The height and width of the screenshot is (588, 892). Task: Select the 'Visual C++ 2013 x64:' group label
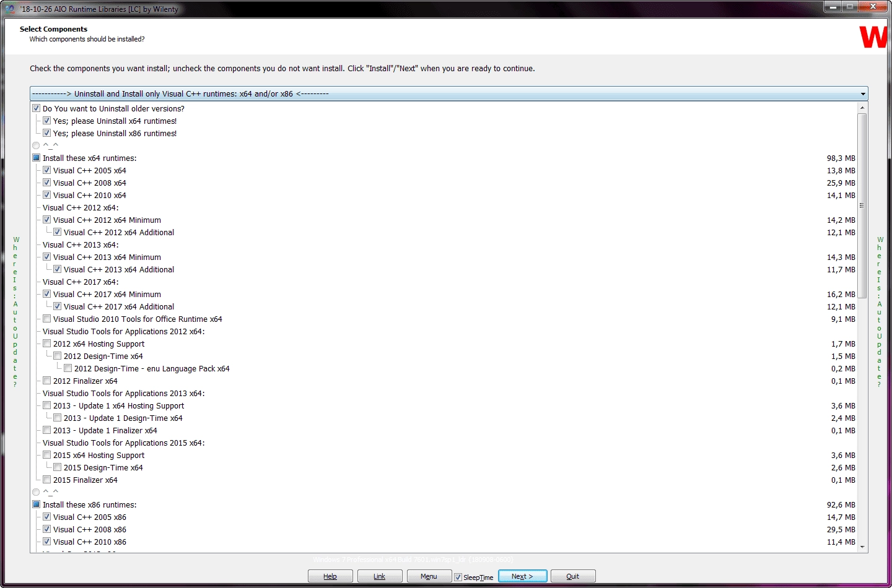[x=81, y=244]
